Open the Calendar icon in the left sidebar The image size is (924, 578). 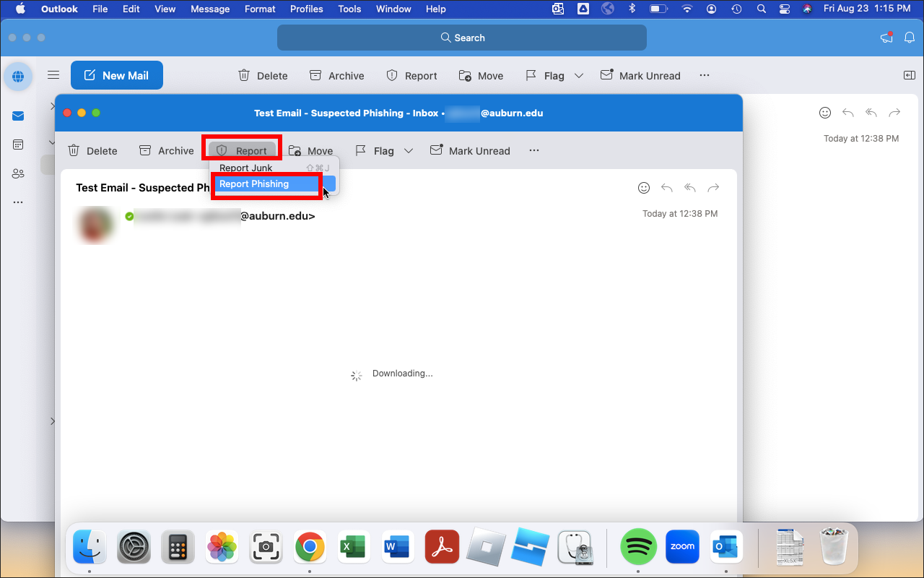tap(18, 144)
